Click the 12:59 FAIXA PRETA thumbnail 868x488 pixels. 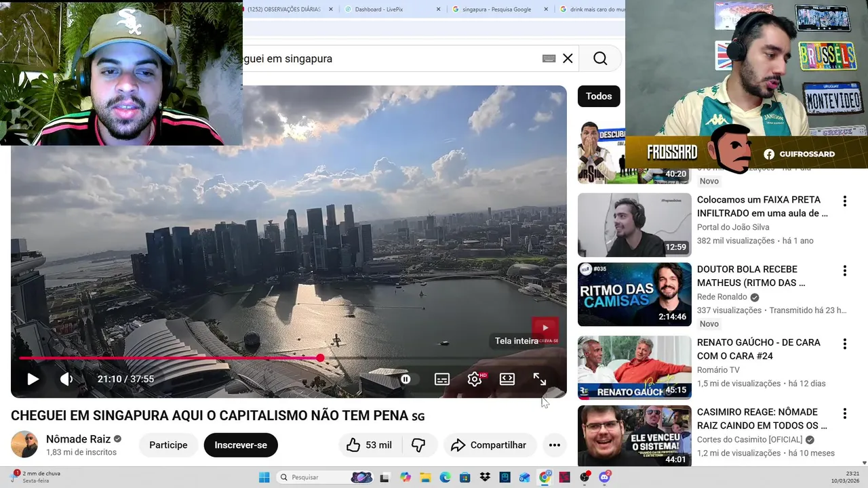pyautogui.click(x=635, y=225)
